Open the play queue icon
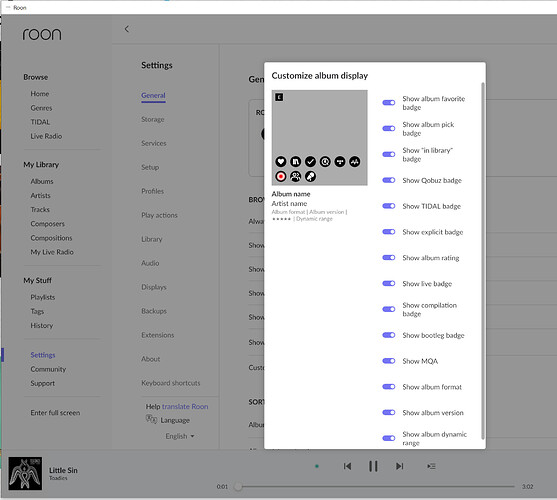This screenshot has width=557, height=500. point(431,466)
